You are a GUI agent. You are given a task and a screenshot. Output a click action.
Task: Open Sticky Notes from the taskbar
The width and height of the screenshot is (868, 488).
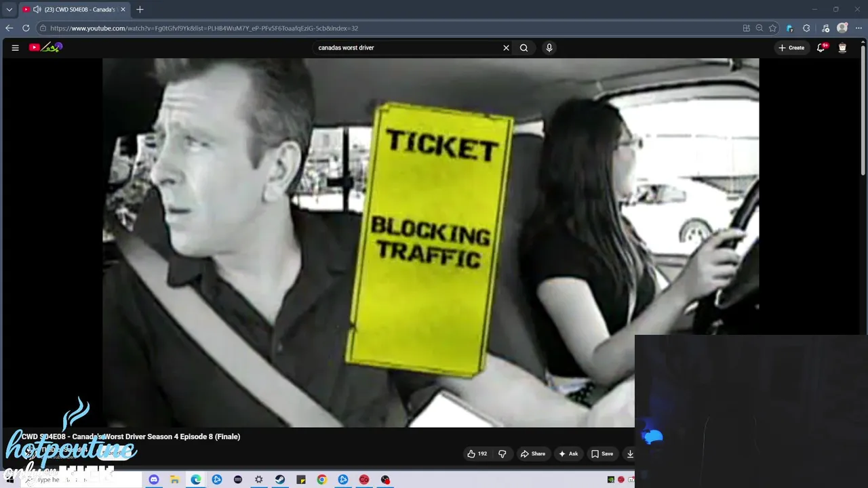click(x=301, y=479)
